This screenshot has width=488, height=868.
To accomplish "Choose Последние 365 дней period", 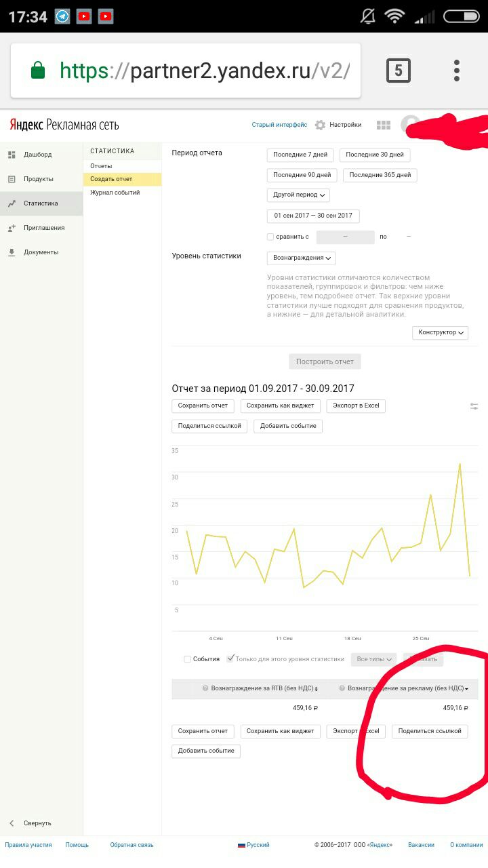I will click(x=380, y=175).
